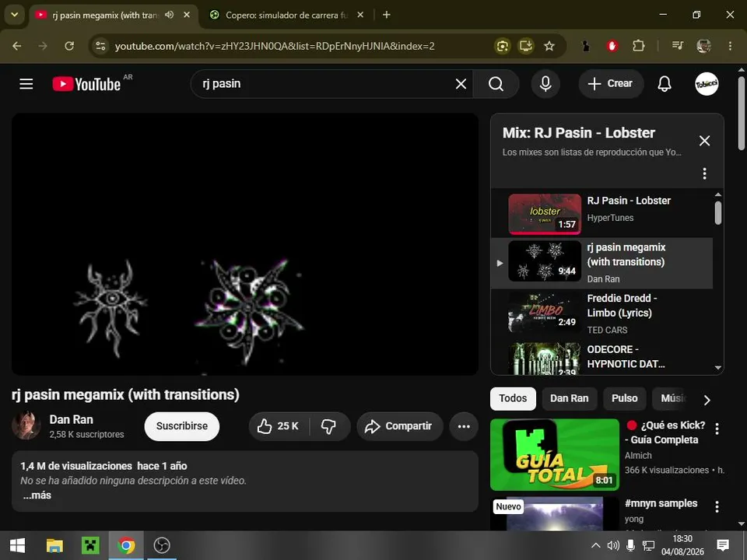The image size is (747, 560).
Task: Select the Pulso filter chip
Action: 624,398
